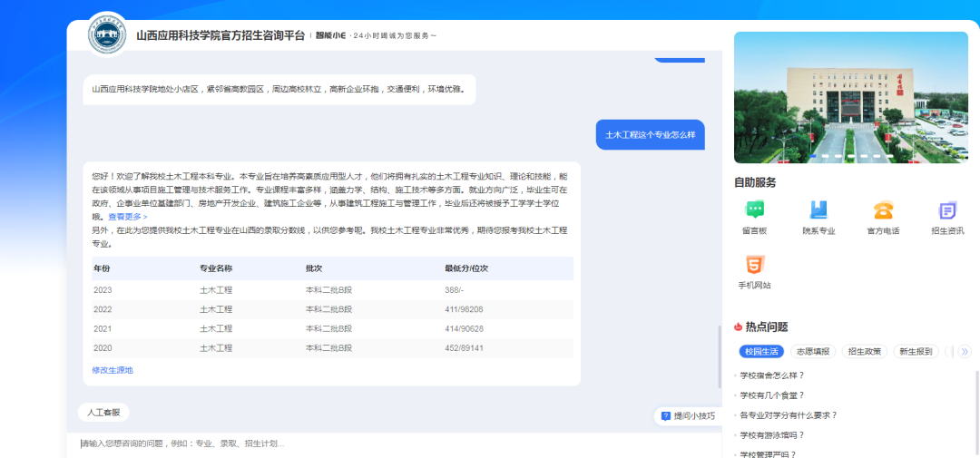This screenshot has height=458, width=980.
Task: Expand more topic tabs with double-arrow
Action: (x=965, y=351)
